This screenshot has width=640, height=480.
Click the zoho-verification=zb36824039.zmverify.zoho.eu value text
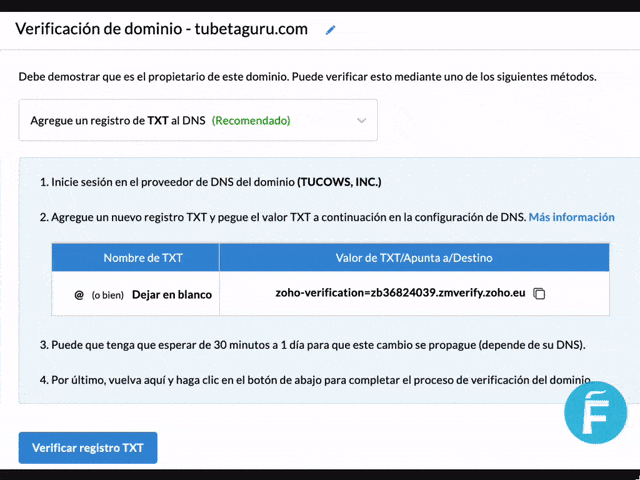click(400, 293)
